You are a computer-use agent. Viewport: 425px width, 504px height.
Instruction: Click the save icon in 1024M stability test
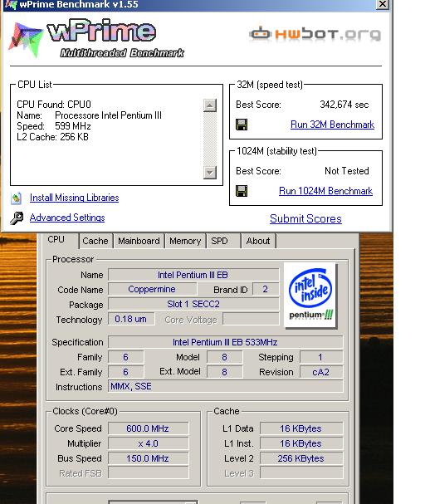tap(242, 191)
